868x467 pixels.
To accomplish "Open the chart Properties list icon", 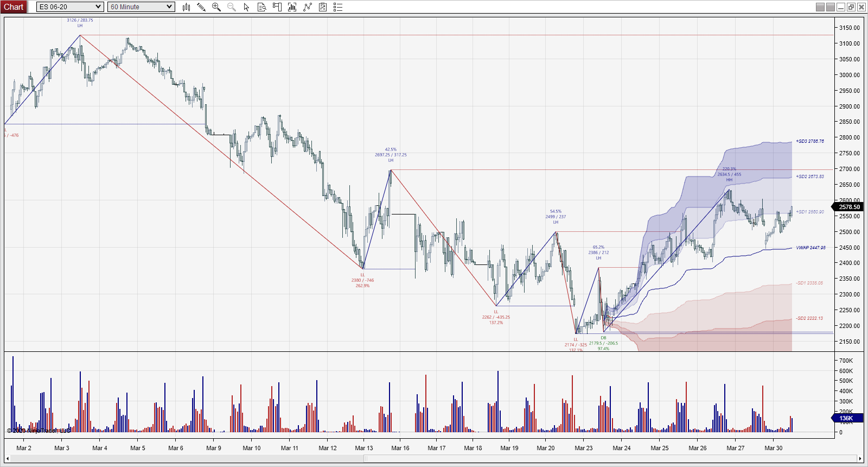I will 338,7.
